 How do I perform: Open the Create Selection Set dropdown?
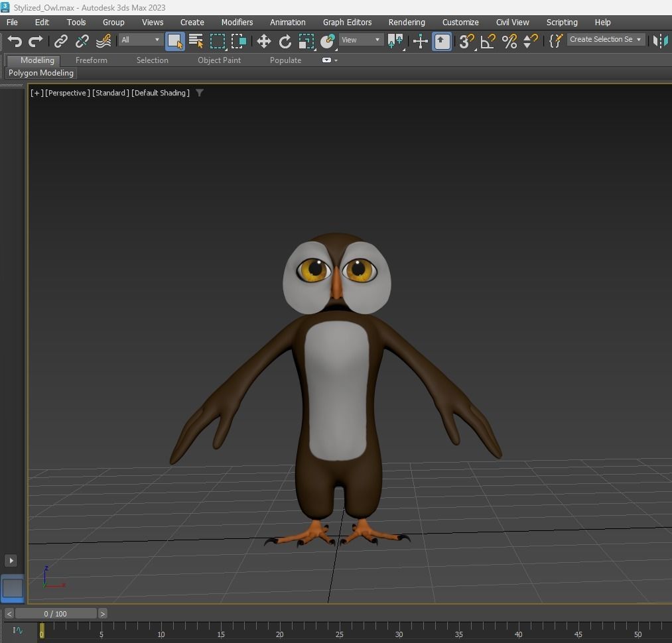(x=606, y=39)
